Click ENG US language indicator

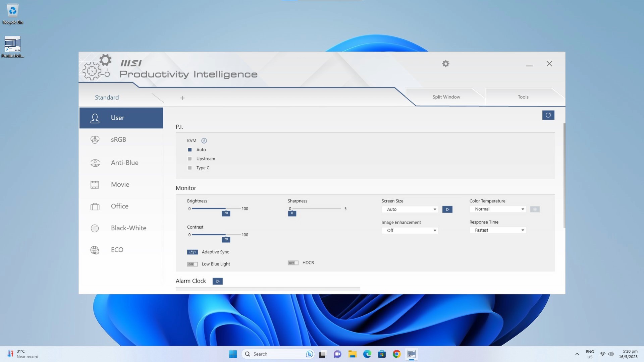[x=590, y=354]
